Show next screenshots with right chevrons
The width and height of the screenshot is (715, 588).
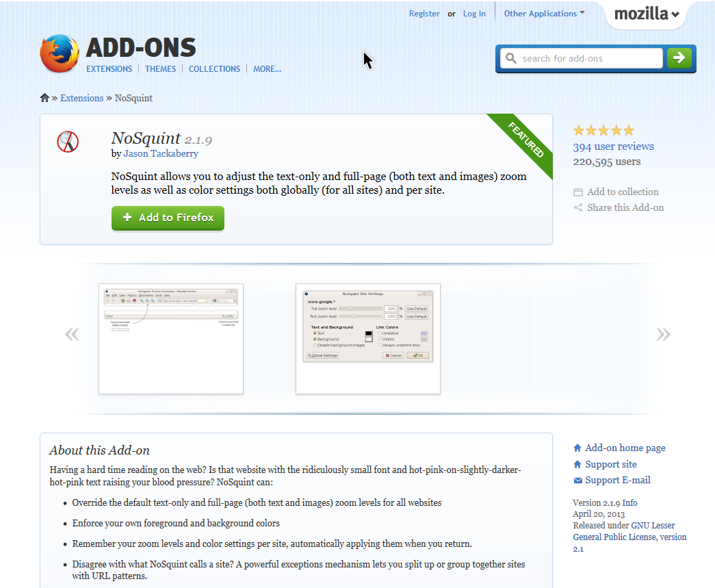tap(664, 334)
